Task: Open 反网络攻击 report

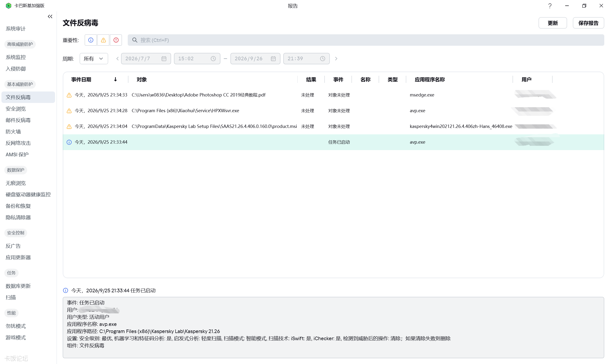Action: (x=18, y=143)
